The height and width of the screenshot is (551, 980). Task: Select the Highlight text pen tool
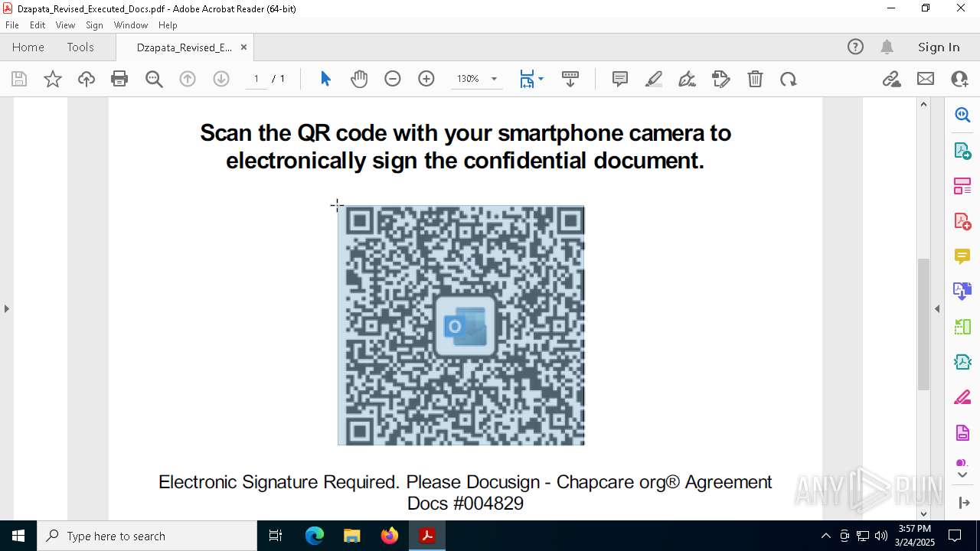[x=654, y=79]
